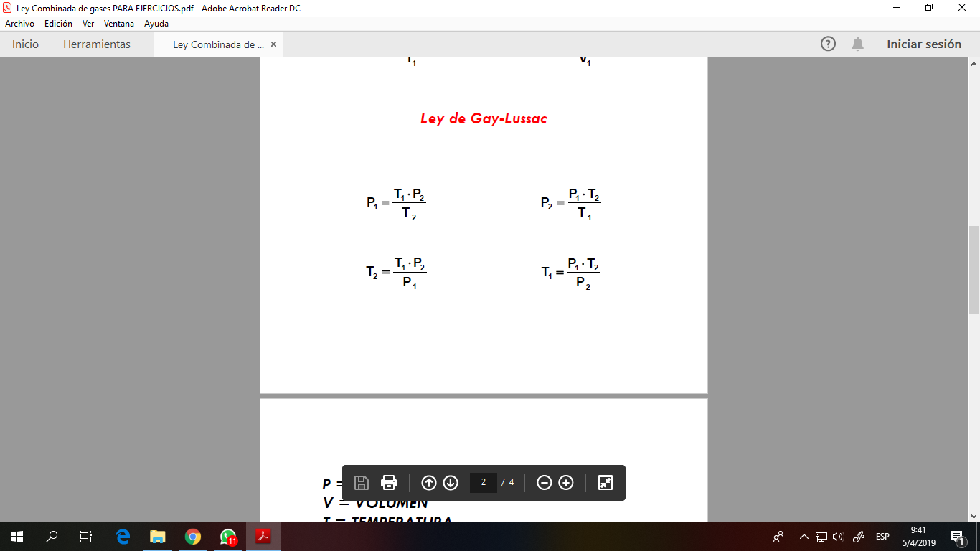Viewport: 980px width, 551px height.
Task: Open the Ver menu
Action: (88, 24)
